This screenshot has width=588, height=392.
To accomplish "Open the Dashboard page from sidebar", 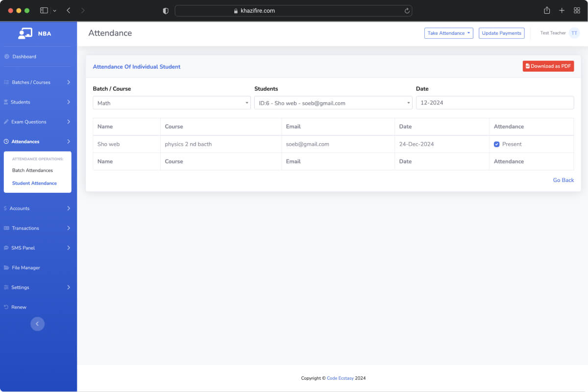I will pos(24,56).
